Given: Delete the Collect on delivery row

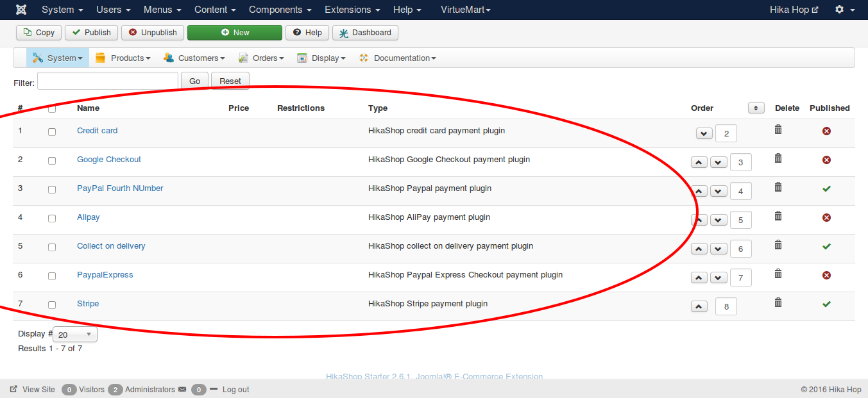Looking at the screenshot, I should click(778, 245).
